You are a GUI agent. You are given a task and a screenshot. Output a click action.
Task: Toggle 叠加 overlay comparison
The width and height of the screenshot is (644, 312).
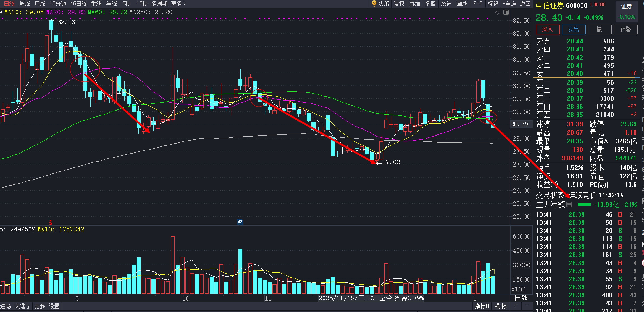415,4
